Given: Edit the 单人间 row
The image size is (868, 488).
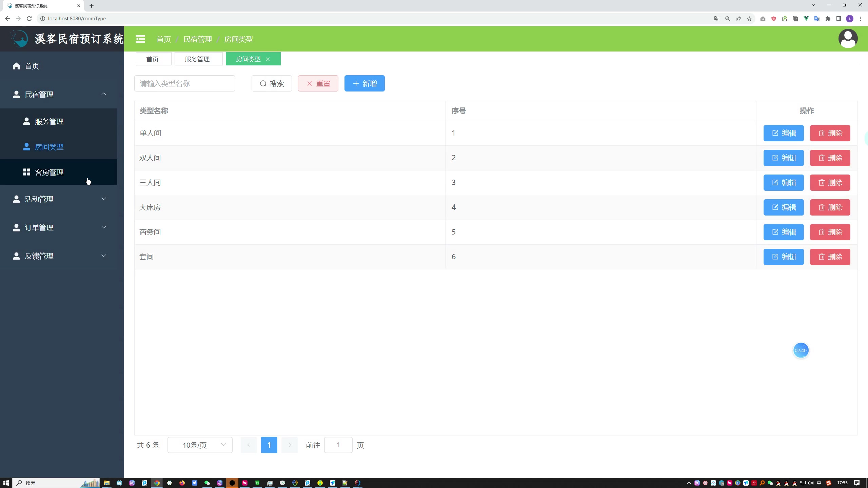Looking at the screenshot, I should tap(783, 133).
